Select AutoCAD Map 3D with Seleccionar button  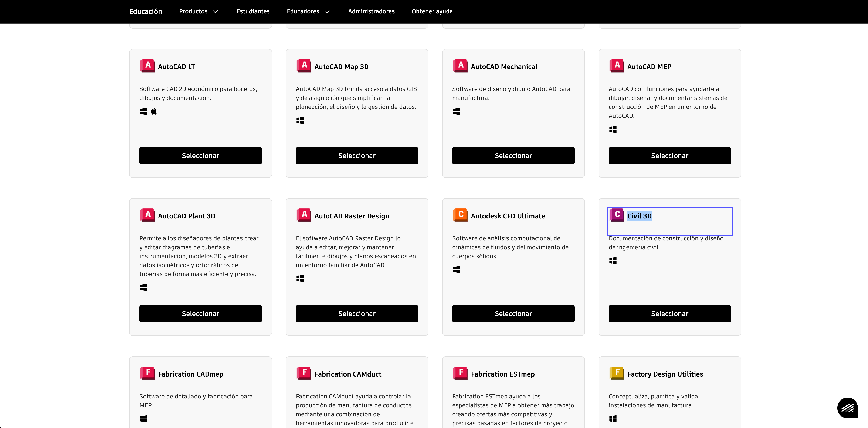point(357,156)
